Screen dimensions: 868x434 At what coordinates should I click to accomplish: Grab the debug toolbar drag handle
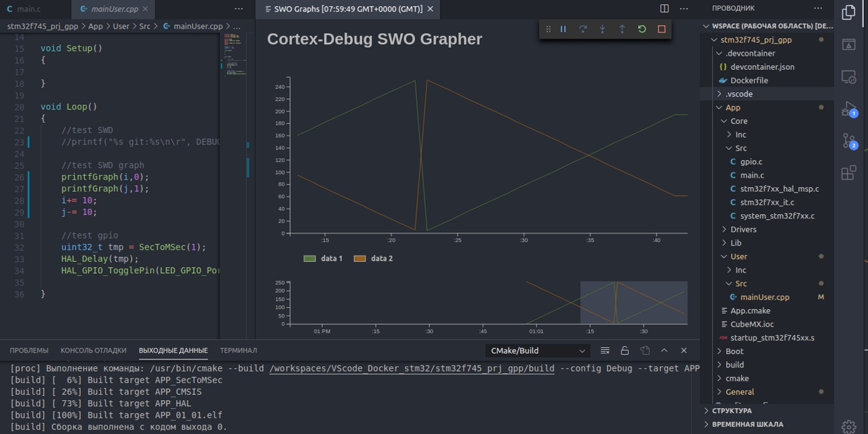(548, 29)
